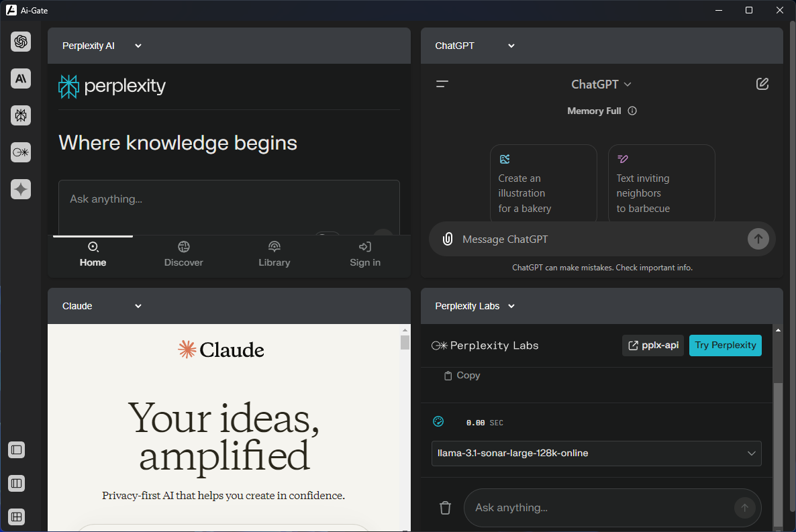Click the Try Perplexity button
The height and width of the screenshot is (532, 796).
[725, 345]
